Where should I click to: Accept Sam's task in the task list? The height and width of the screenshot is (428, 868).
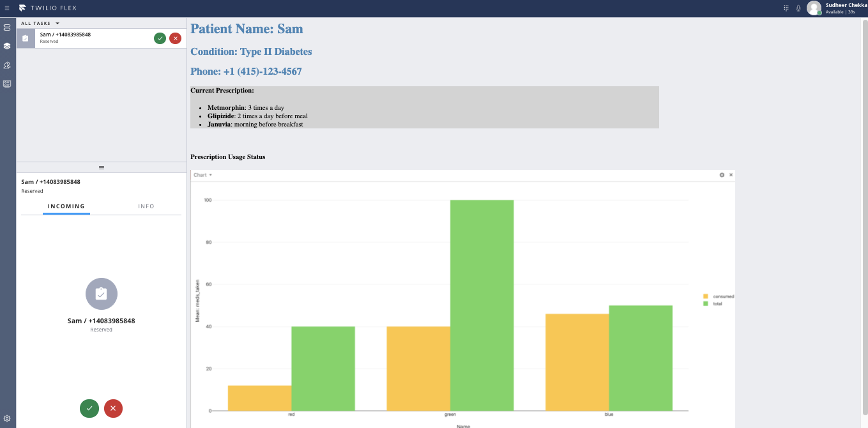pyautogui.click(x=160, y=38)
